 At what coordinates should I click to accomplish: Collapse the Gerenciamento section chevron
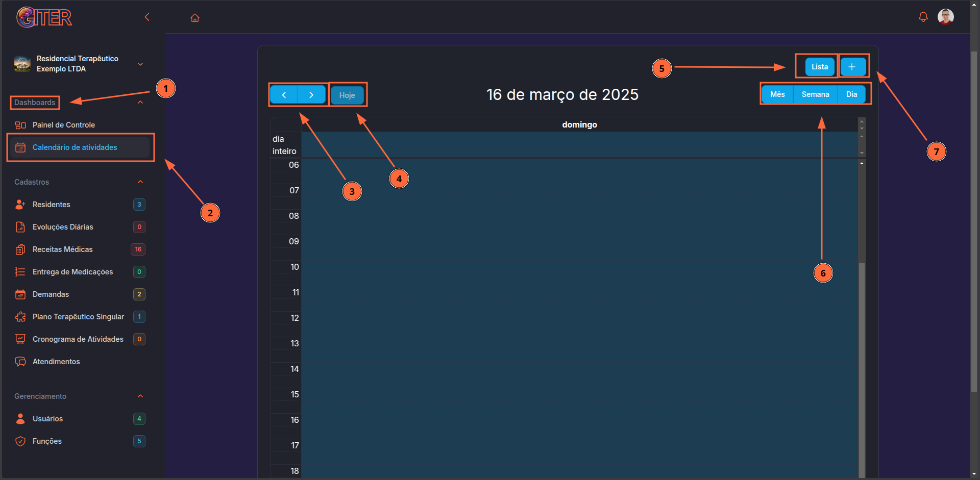click(x=140, y=396)
